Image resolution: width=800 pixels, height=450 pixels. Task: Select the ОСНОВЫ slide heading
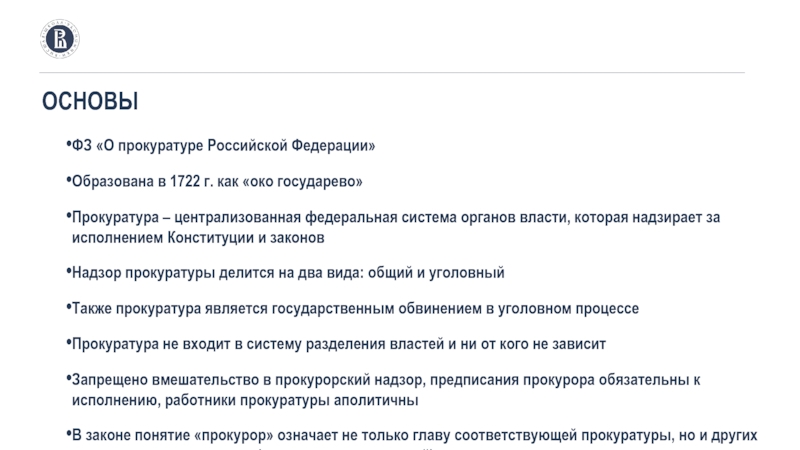[x=90, y=102]
